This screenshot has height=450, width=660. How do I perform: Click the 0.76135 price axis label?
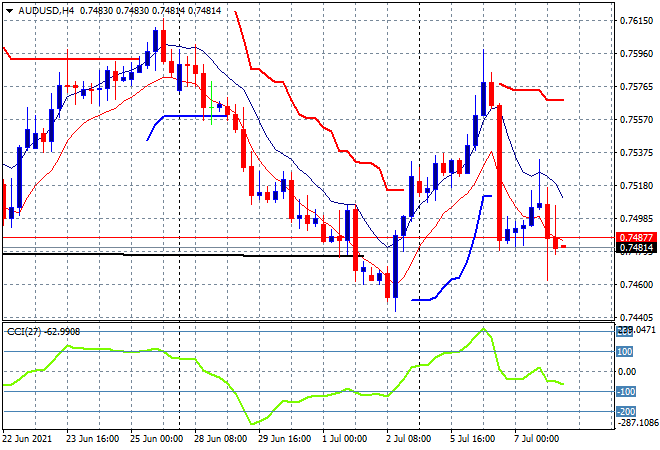click(x=637, y=20)
